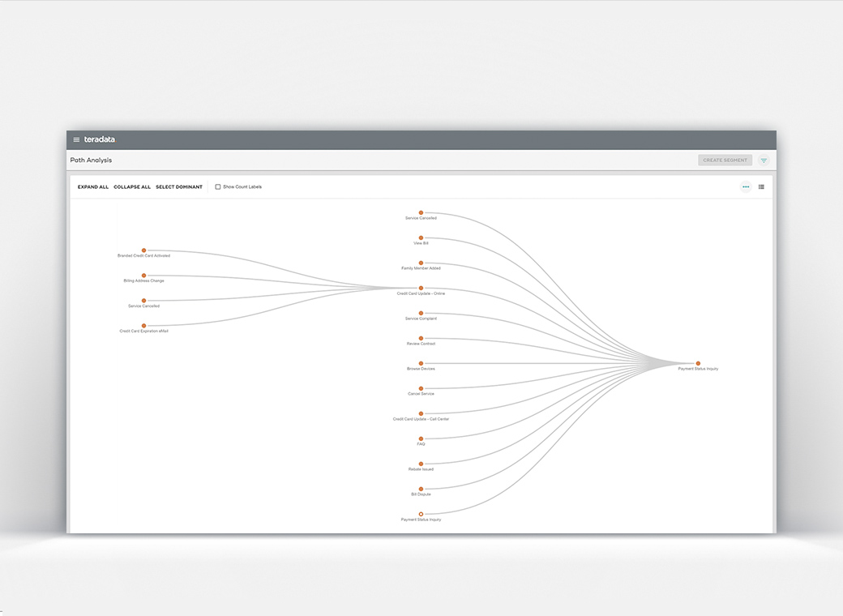Open the filter icon in the header
Screen dimensions: 843x616
763,160
